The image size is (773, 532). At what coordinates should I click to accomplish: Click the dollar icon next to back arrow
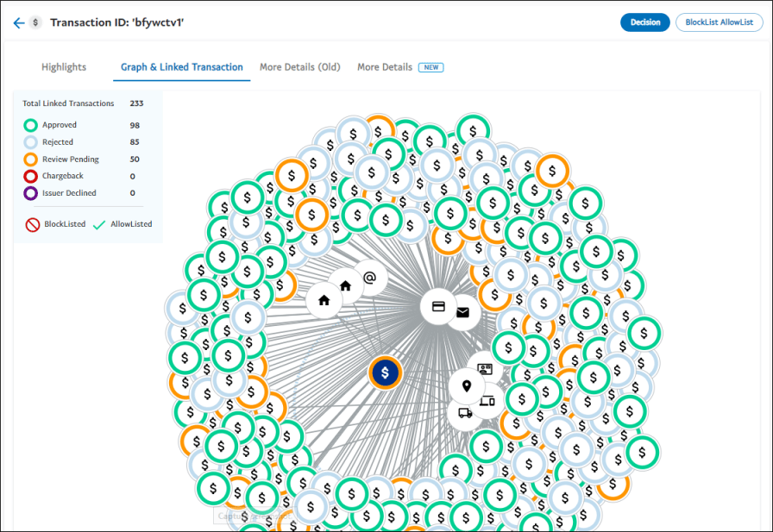click(36, 23)
